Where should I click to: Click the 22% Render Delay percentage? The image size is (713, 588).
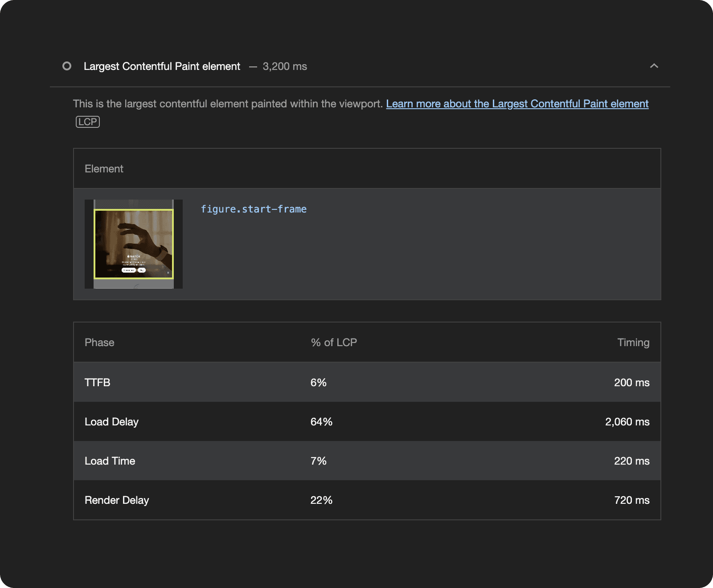coord(321,500)
